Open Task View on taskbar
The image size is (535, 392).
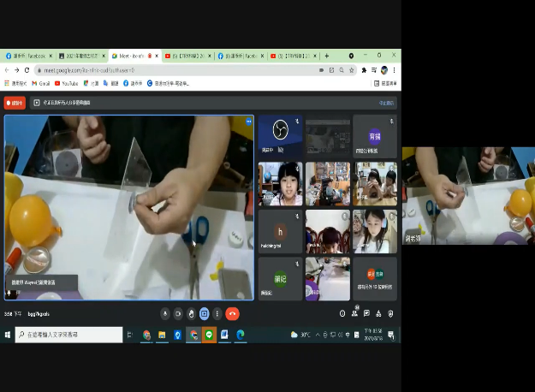pyautogui.click(x=130, y=335)
